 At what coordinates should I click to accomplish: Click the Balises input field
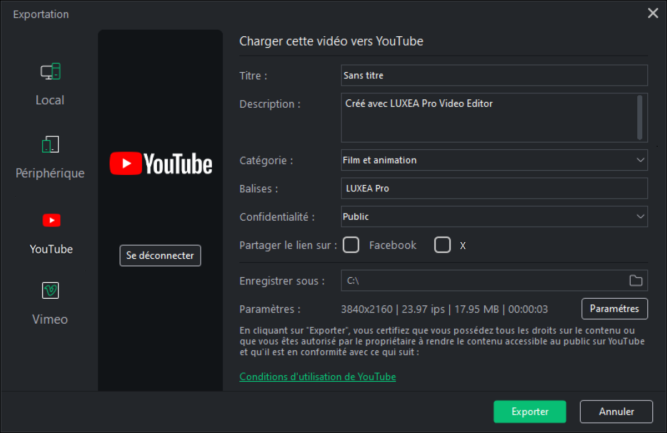pyautogui.click(x=494, y=188)
